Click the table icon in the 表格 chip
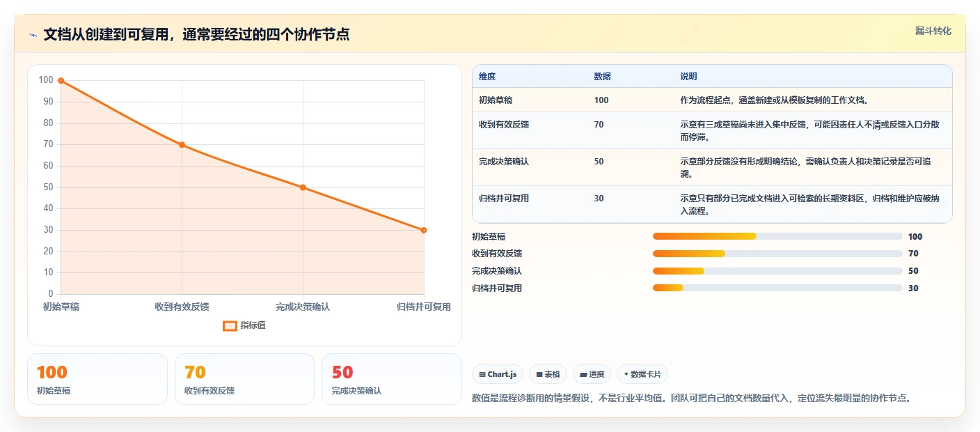980x432 pixels. coord(539,374)
